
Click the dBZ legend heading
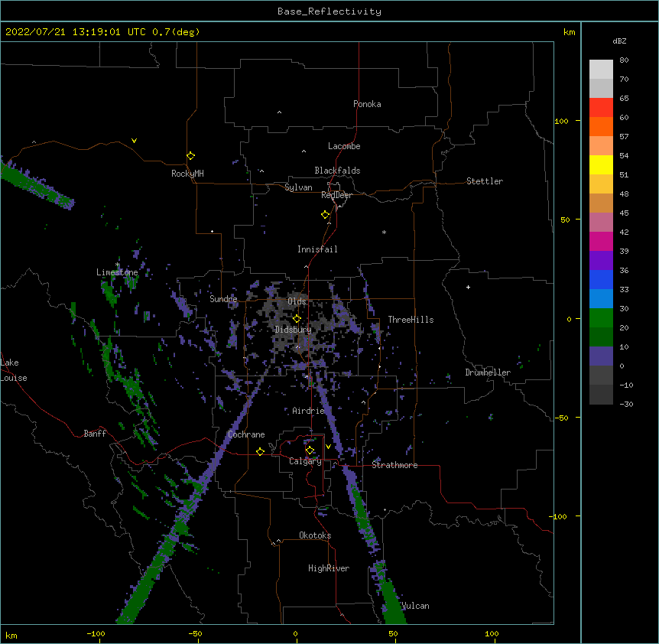pyautogui.click(x=619, y=41)
